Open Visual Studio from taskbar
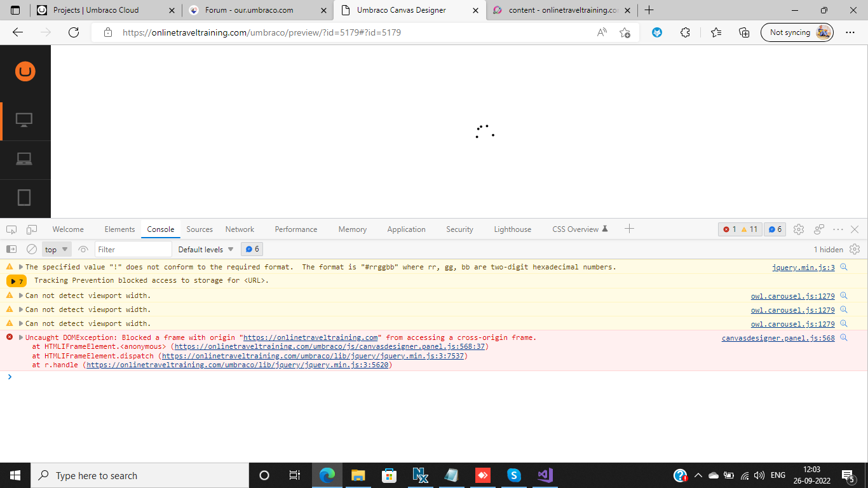Viewport: 868px width, 488px height. click(x=545, y=475)
